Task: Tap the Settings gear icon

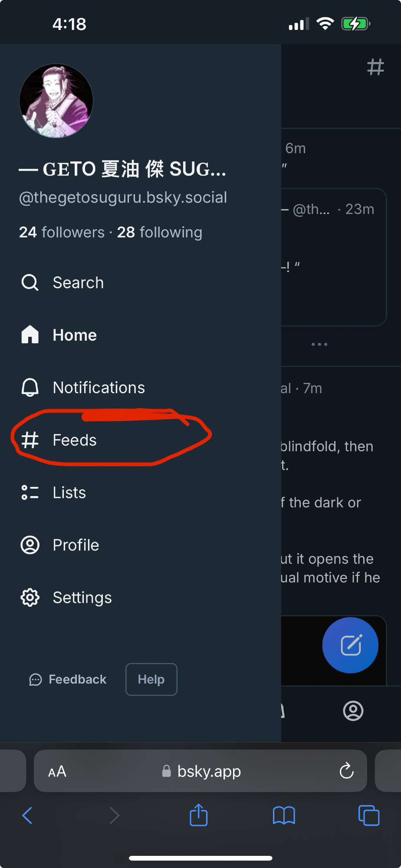Action: point(30,598)
